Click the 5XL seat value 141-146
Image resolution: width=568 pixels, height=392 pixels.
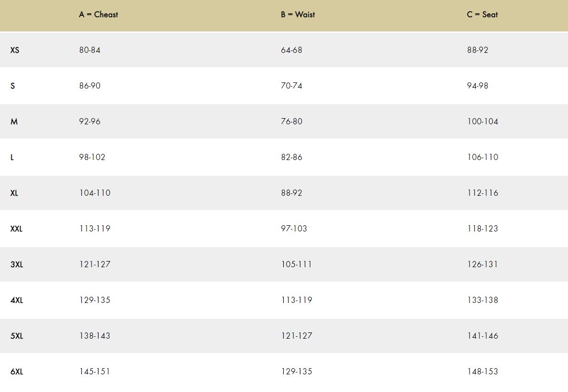482,336
